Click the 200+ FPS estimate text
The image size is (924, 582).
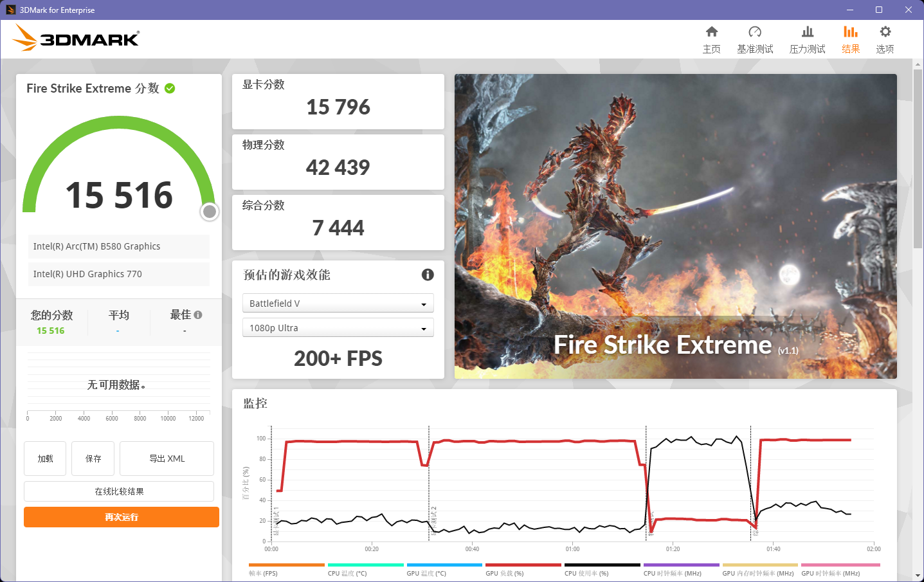[338, 358]
